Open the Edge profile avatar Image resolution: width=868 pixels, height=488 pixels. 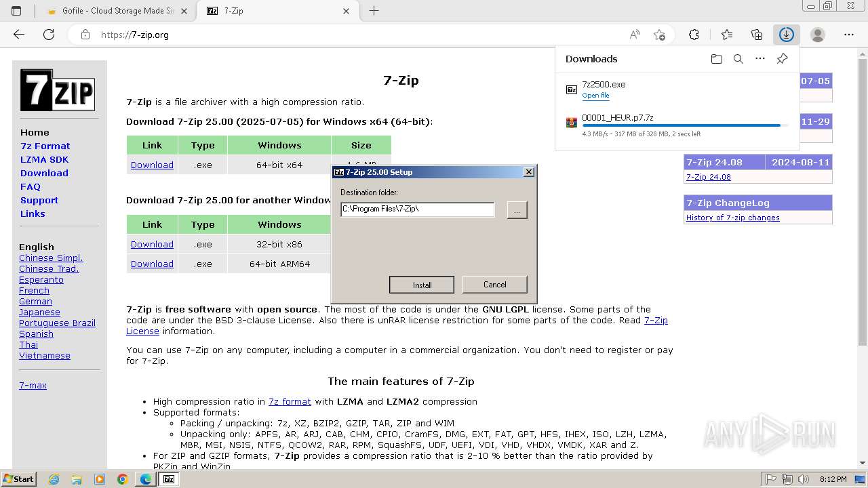click(818, 35)
